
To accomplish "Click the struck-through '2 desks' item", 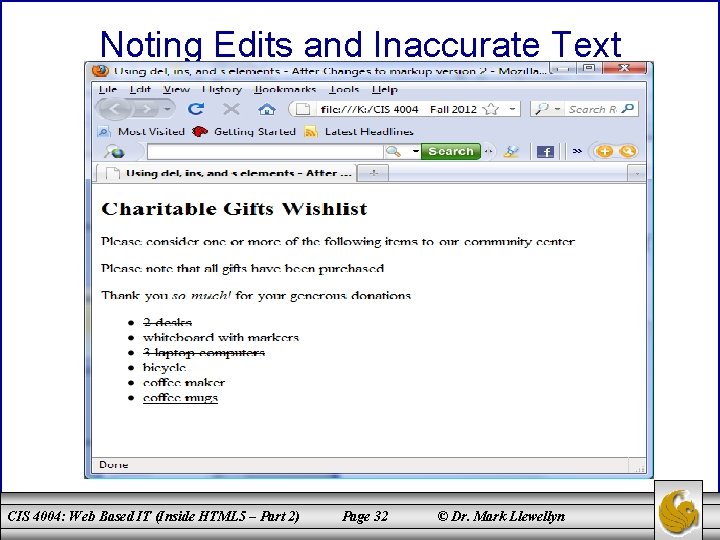I will coord(167,322).
